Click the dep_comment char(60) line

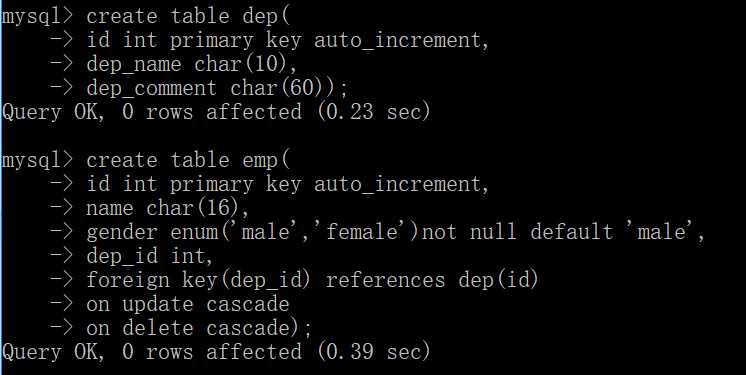(x=217, y=89)
